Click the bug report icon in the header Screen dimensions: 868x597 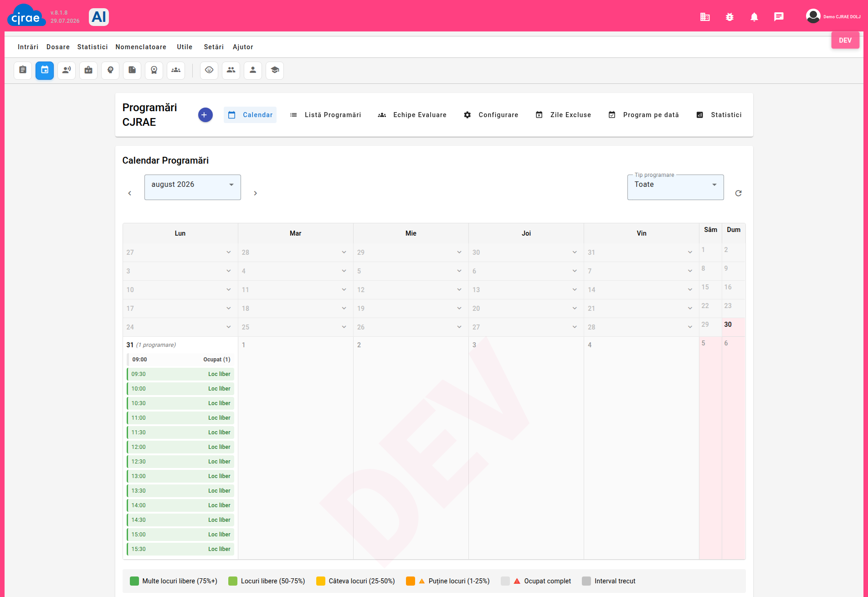pyautogui.click(x=729, y=17)
